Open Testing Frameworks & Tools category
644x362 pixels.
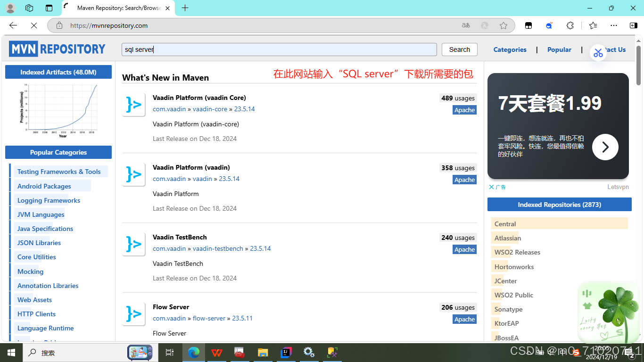coord(59,172)
